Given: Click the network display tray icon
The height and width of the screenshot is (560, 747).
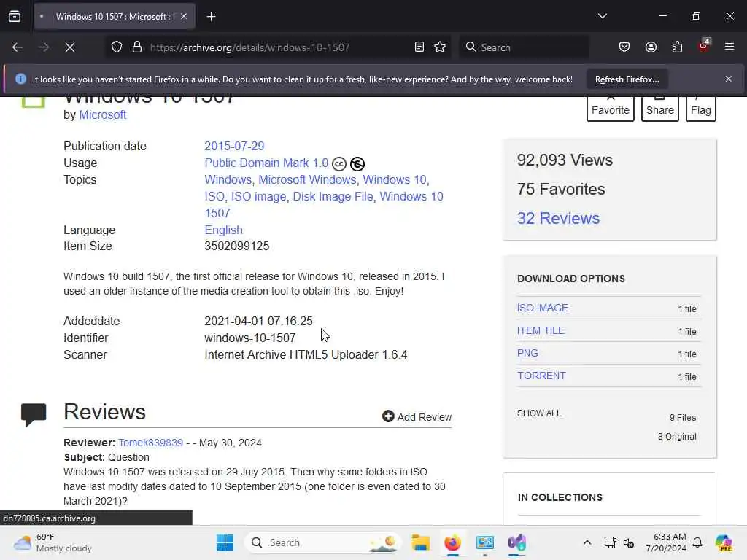Looking at the screenshot, I should pos(610,542).
